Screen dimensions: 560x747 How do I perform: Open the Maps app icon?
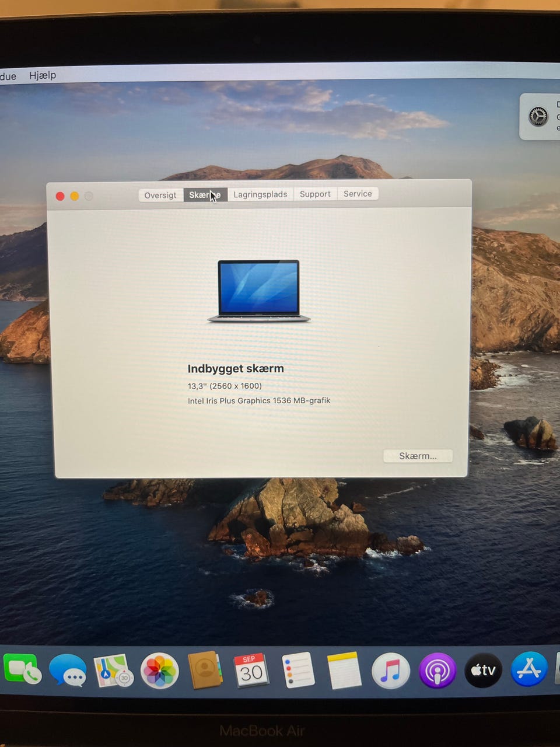click(113, 671)
